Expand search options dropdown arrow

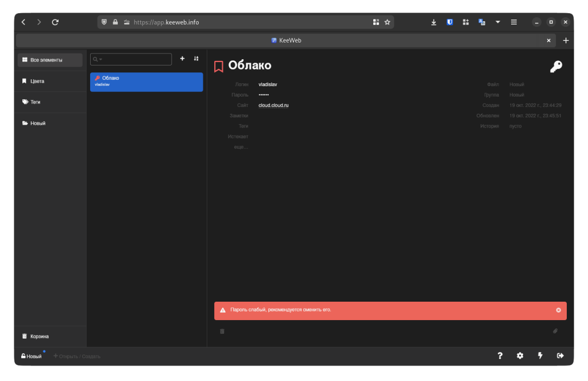click(x=100, y=59)
